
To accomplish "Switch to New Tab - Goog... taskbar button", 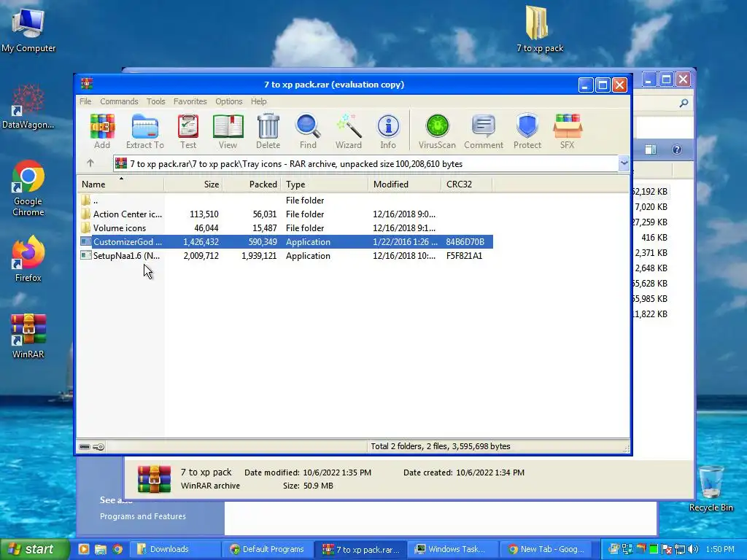I will coord(546,549).
